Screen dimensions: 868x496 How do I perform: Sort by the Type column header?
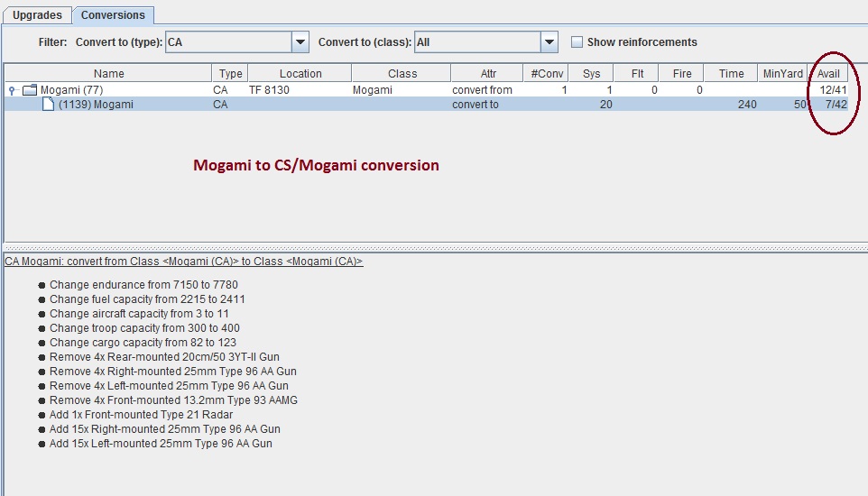pos(230,74)
